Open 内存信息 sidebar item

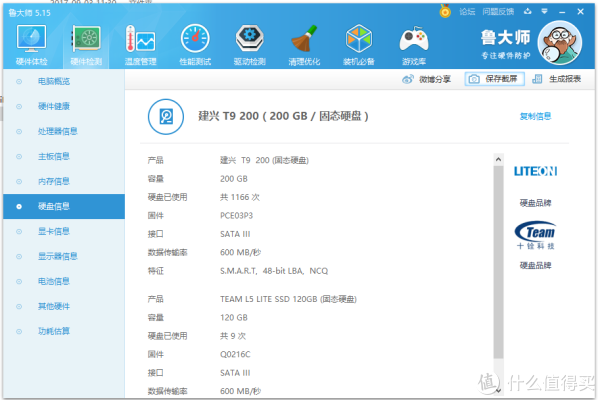(x=64, y=181)
